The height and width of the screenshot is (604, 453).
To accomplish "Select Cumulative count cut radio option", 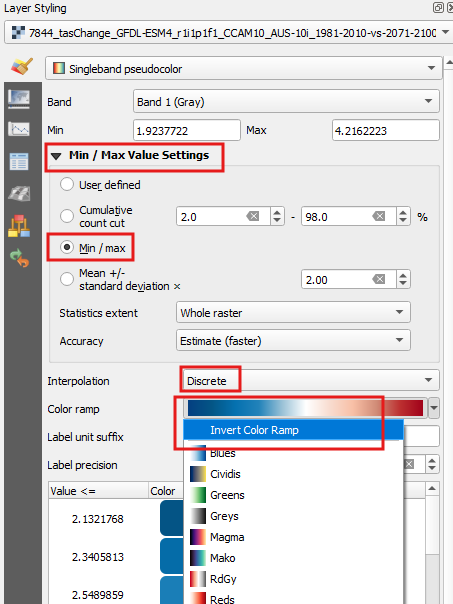I will click(67, 216).
